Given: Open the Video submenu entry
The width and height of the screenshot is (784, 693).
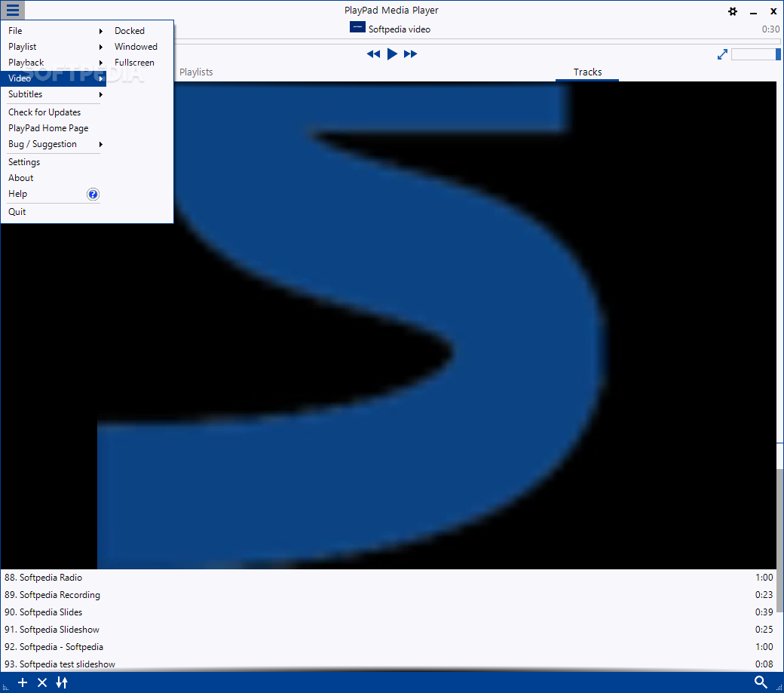Looking at the screenshot, I should coord(54,78).
